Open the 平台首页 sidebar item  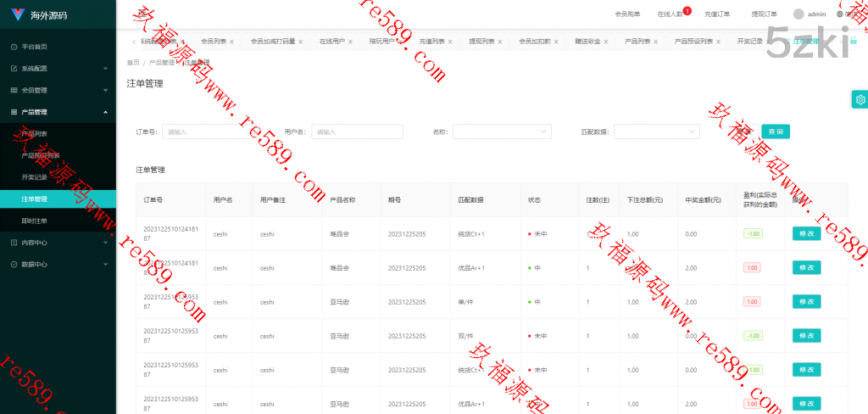(34, 47)
